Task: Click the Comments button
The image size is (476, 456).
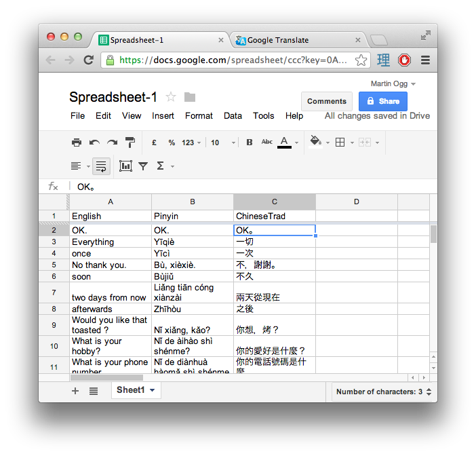Action: tap(327, 101)
